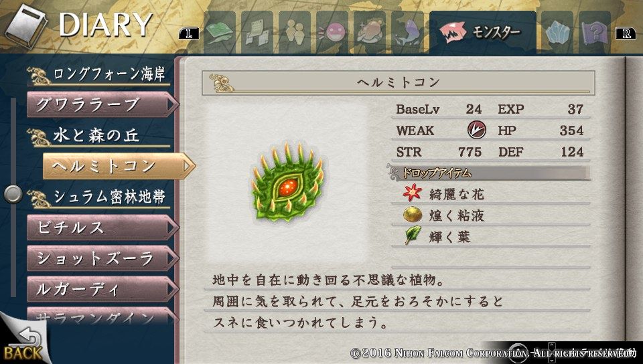This screenshot has width=643, height=364.
Task: Click the WEAK attribute slash icon
Action: click(x=476, y=130)
